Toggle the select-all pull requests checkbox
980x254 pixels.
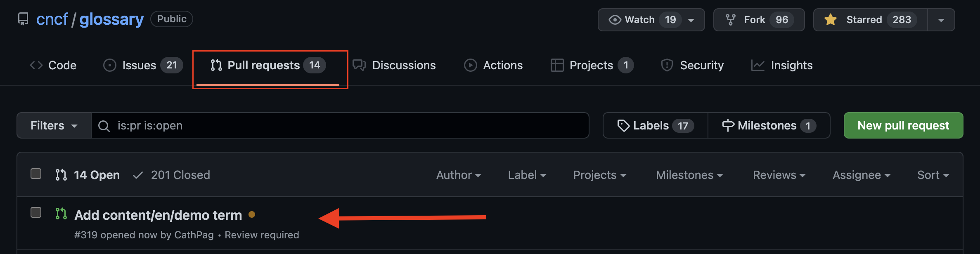point(36,174)
